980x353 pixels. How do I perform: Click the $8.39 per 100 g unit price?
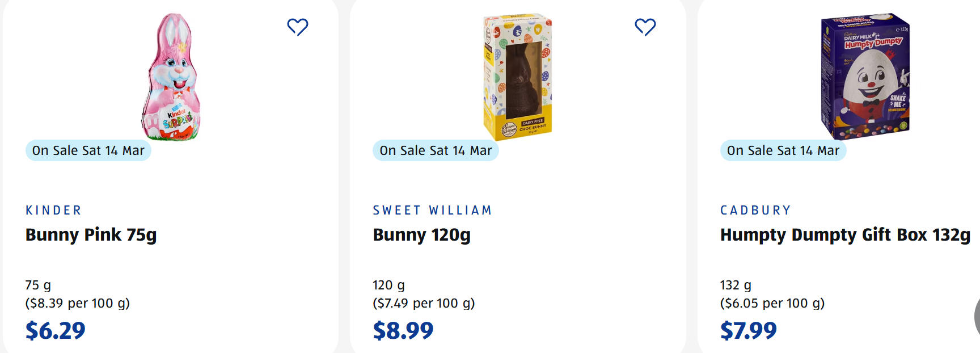point(78,303)
